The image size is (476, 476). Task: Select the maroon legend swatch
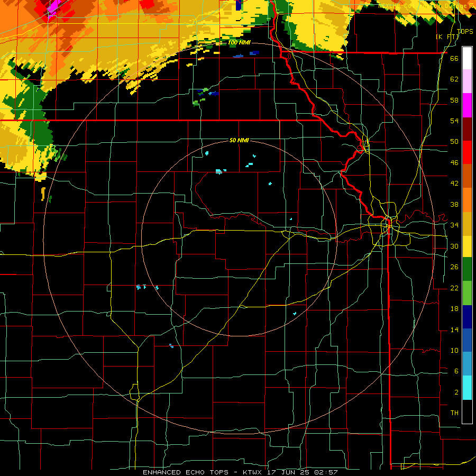coord(467,129)
